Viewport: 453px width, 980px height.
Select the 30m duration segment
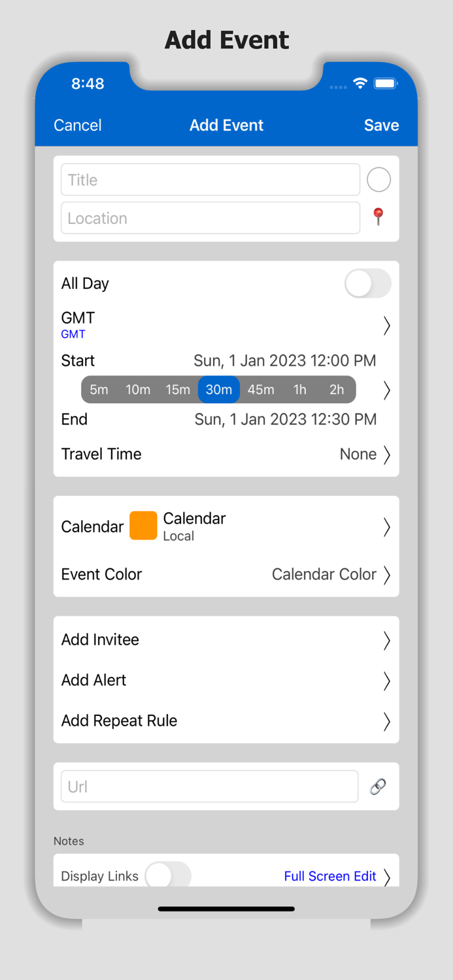(218, 389)
